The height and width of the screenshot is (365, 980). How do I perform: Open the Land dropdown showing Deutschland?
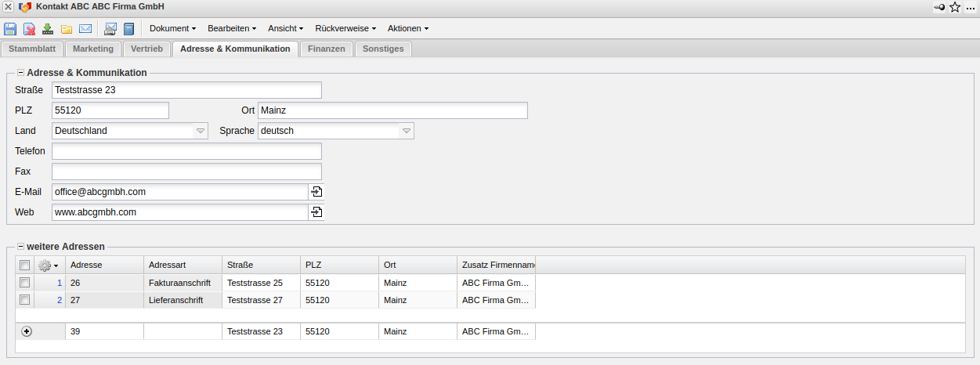click(201, 131)
